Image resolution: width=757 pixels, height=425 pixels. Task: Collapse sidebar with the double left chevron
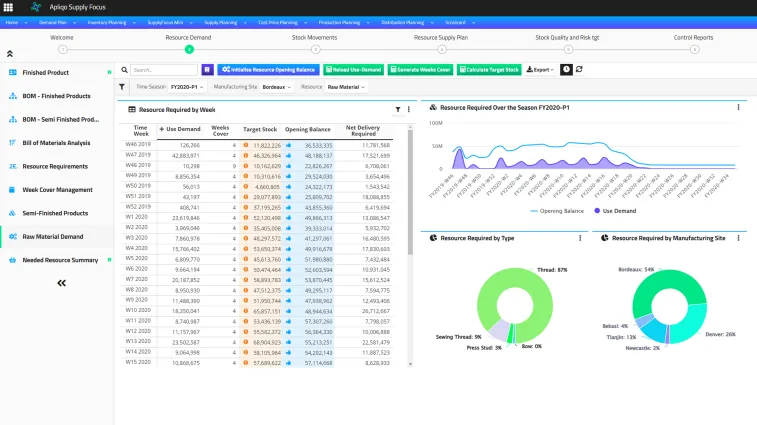tap(61, 283)
